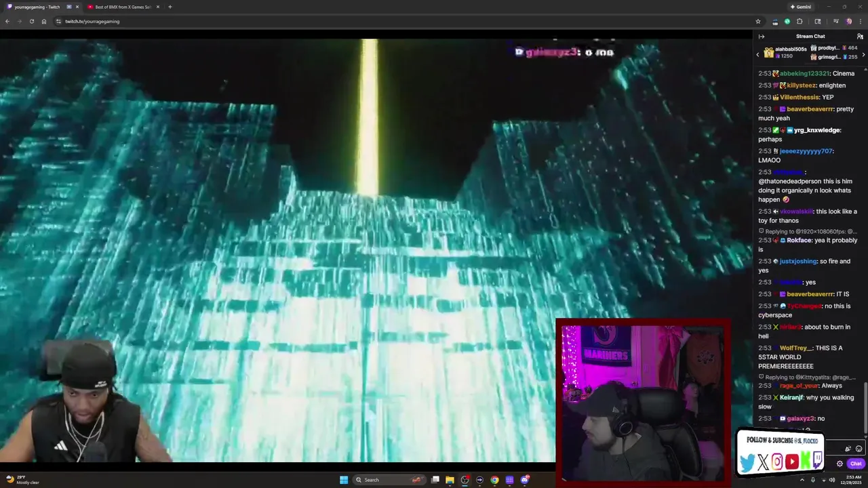
Task: Click WolfTrey_ username in chat
Action: click(x=795, y=348)
